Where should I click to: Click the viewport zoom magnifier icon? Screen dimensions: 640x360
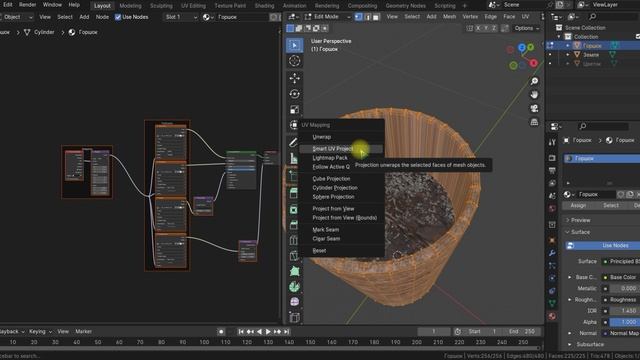tap(534, 81)
